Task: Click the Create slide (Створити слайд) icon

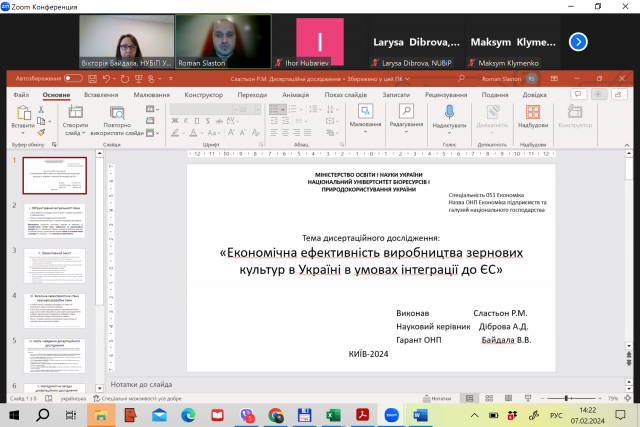Action: pyautogui.click(x=75, y=111)
